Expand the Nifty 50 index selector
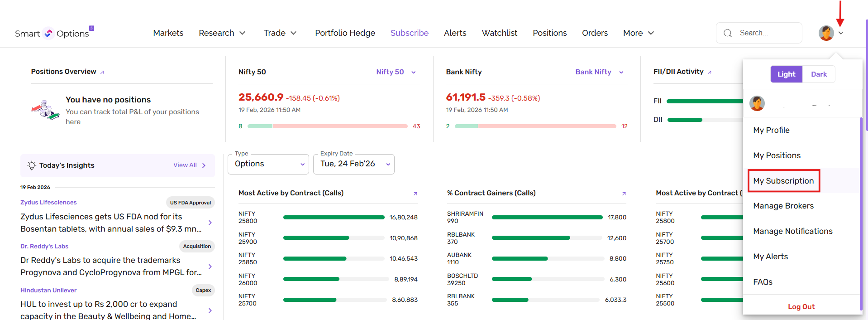Screen dimensions: 868x320 (396, 72)
